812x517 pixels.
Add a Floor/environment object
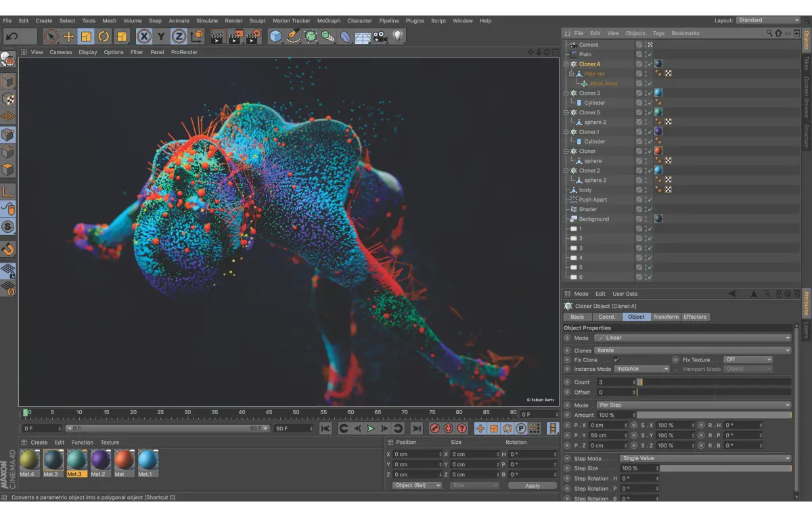point(363,37)
